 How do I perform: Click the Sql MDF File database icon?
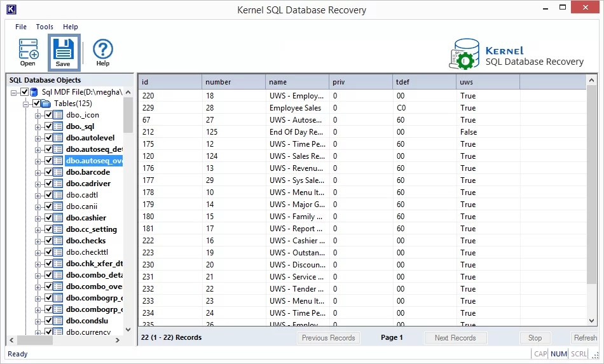click(34, 92)
